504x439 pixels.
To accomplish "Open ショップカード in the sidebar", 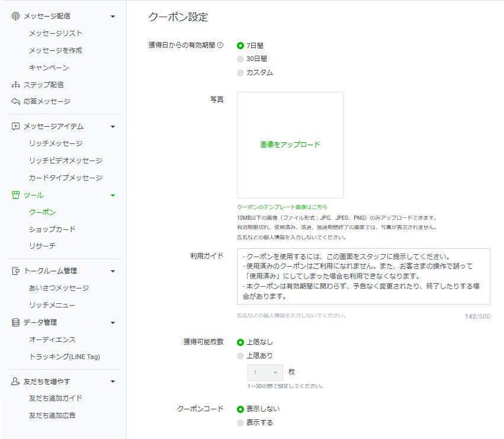I will [52, 229].
